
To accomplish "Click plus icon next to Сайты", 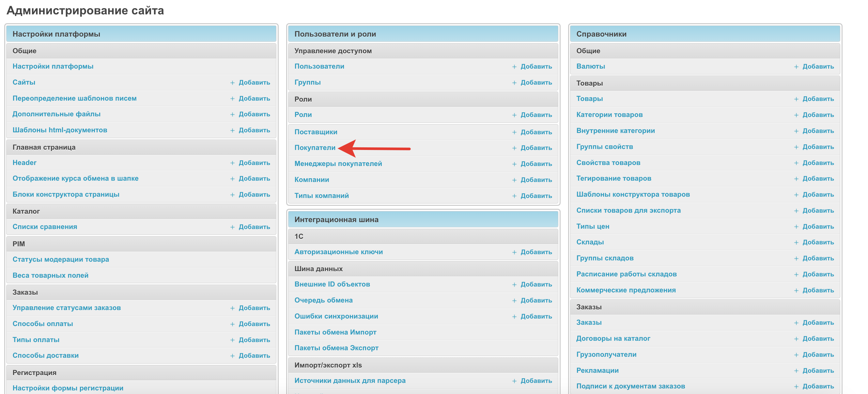I will point(232,83).
